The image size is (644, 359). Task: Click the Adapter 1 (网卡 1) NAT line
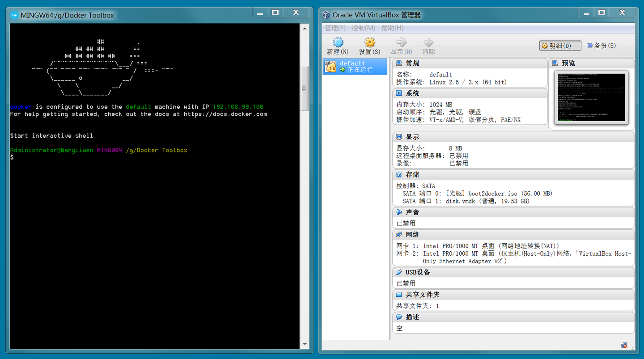point(478,246)
